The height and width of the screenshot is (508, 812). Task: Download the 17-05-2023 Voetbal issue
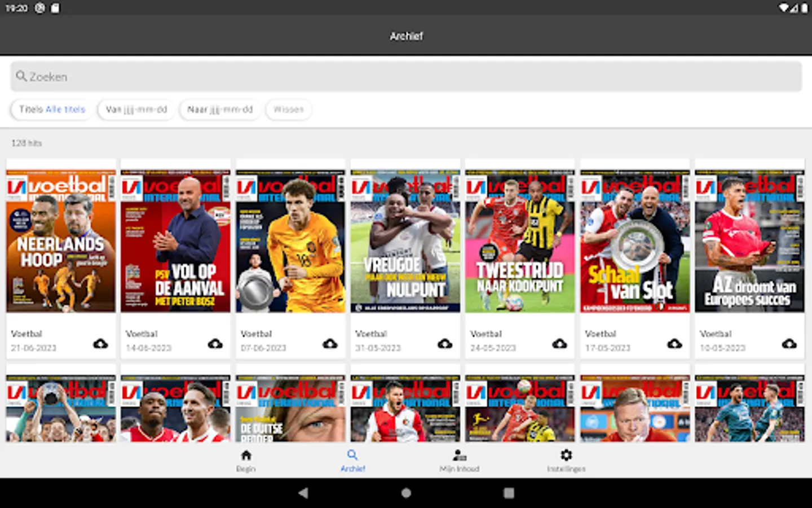point(674,343)
